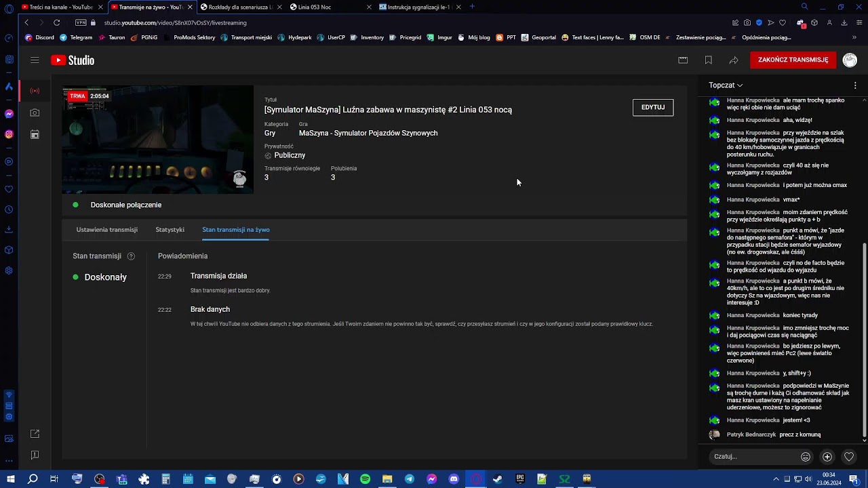Open Discord from the taskbar

(454, 479)
